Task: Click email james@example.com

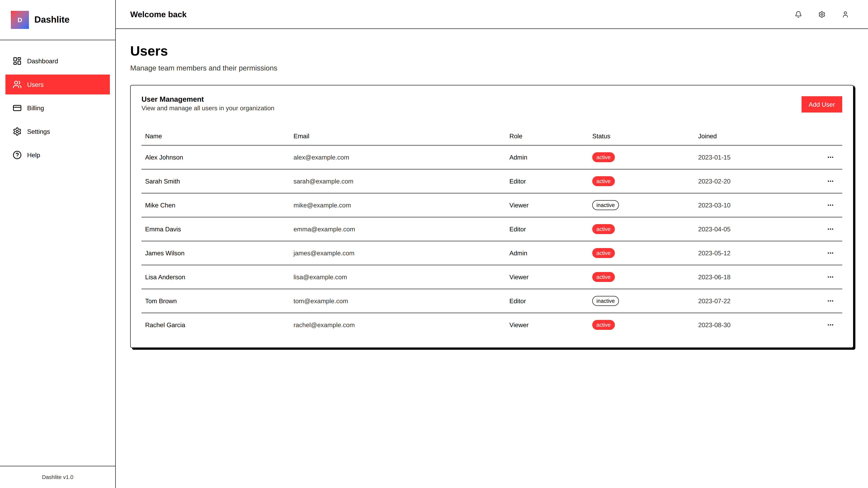Action: [323, 253]
